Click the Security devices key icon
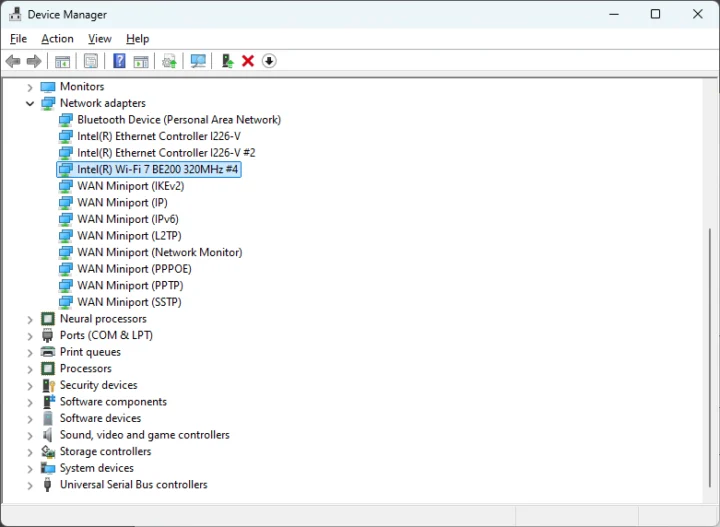The width and height of the screenshot is (720, 527). pyautogui.click(x=48, y=385)
